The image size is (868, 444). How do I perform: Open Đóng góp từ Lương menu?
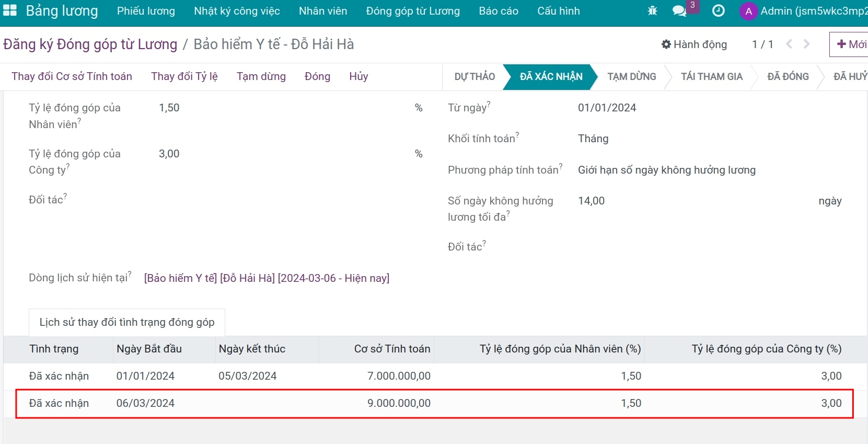point(413,11)
